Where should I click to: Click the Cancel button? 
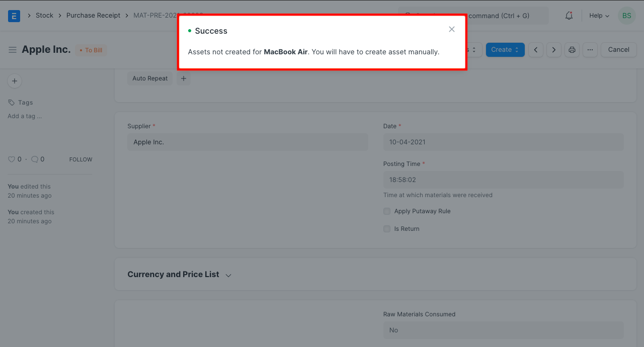(x=618, y=50)
